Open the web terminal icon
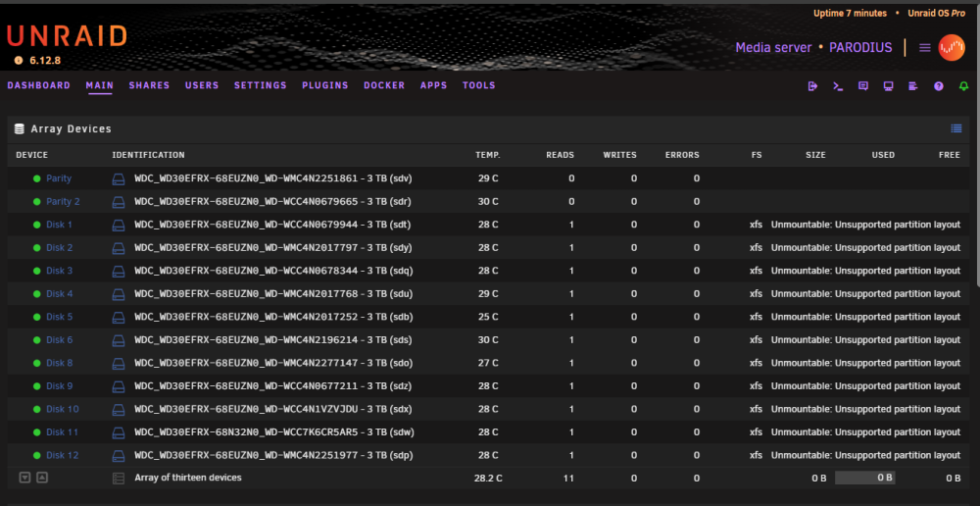This screenshot has height=506, width=980. pyautogui.click(x=838, y=86)
